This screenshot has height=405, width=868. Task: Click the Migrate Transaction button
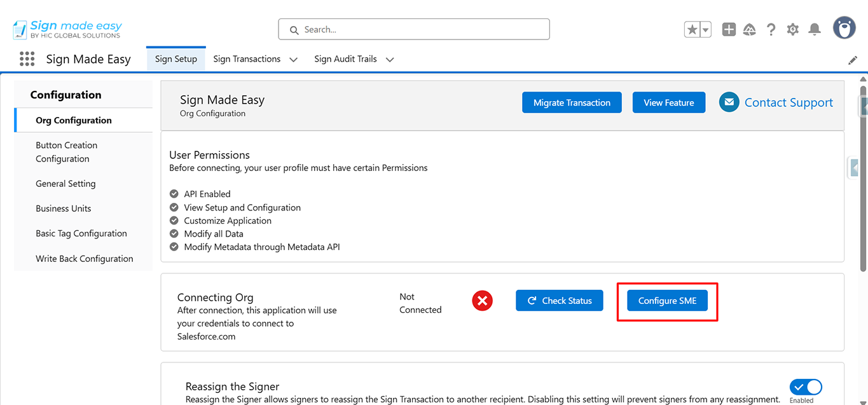coord(572,102)
